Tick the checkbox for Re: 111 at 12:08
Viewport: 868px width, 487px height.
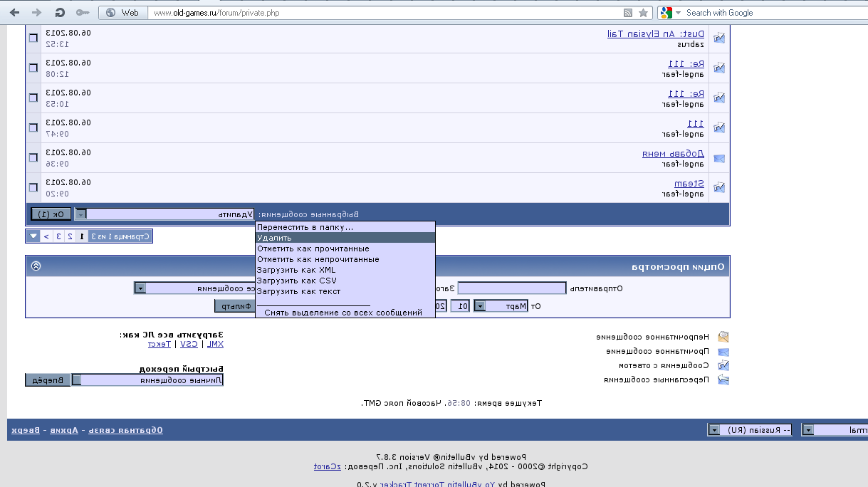coord(33,68)
